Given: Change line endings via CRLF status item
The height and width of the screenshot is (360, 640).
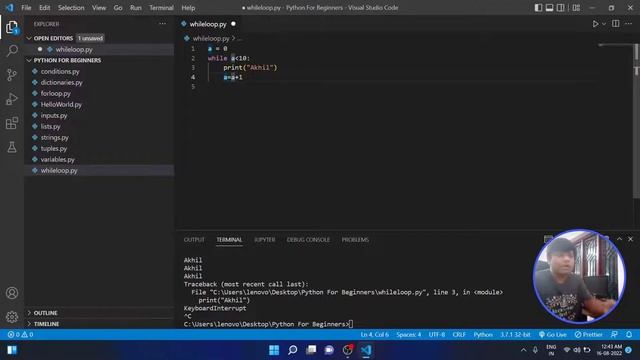Looking at the screenshot, I should pos(459,335).
